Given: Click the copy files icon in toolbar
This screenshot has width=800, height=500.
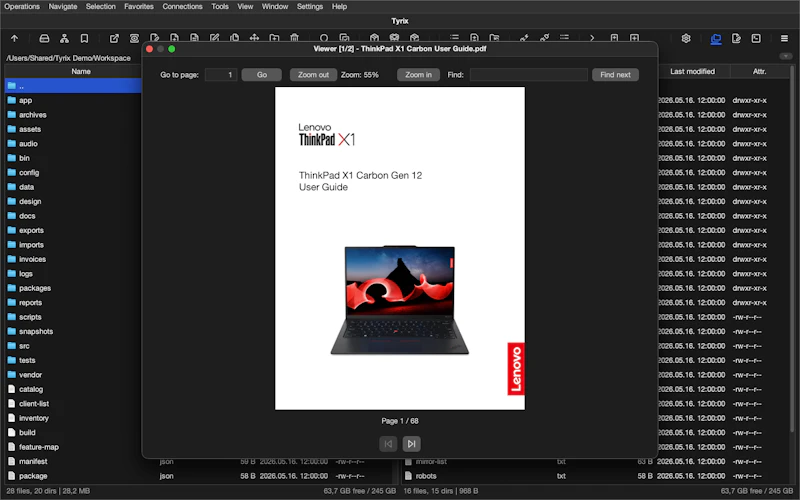Looking at the screenshot, I should (234, 38).
